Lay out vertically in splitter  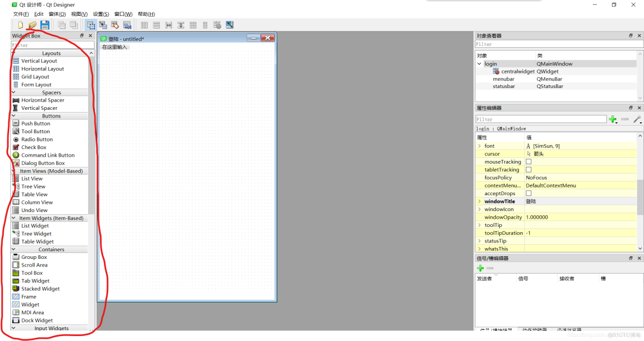click(181, 25)
